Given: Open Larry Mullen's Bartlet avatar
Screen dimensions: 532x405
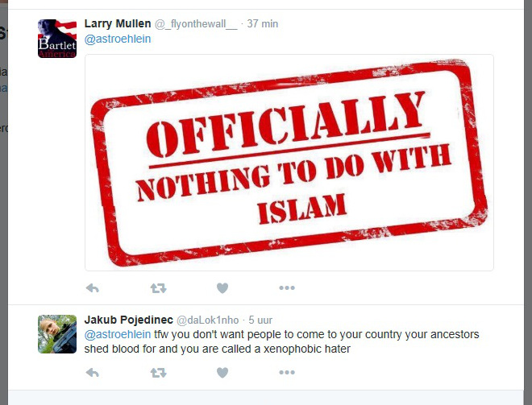Looking at the screenshot, I should 57,39.
